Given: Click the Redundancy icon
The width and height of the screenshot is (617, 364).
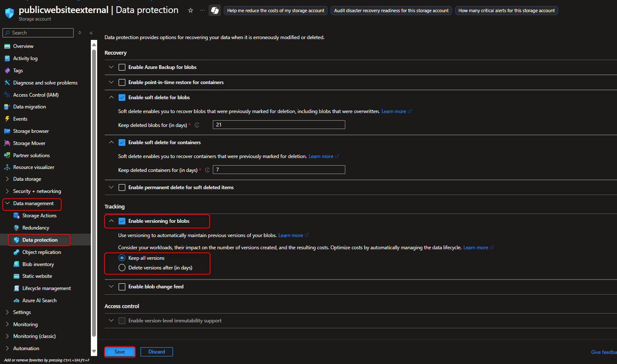Looking at the screenshot, I should pos(16,228).
